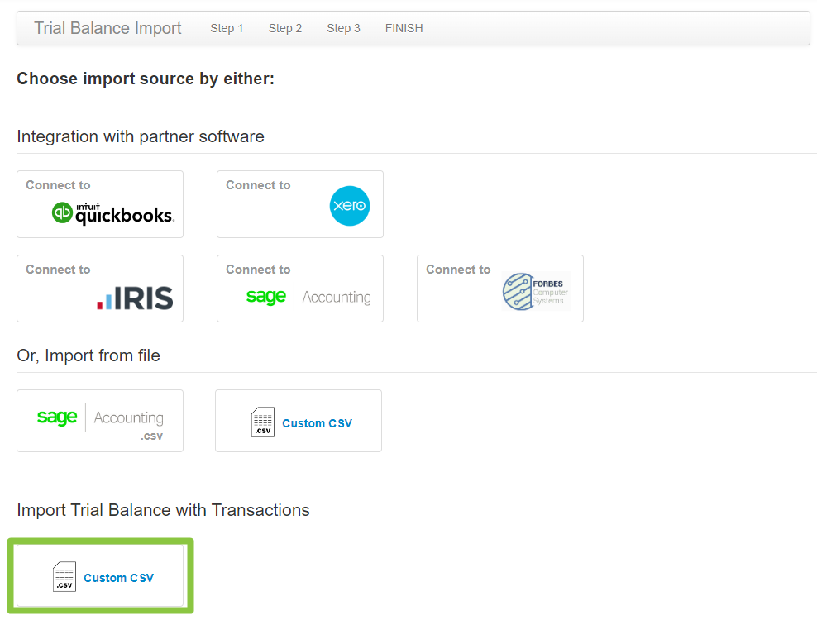Image resolution: width=817 pixels, height=644 pixels.
Task: Click 'Connect to' text on Xero card
Action: [258, 185]
